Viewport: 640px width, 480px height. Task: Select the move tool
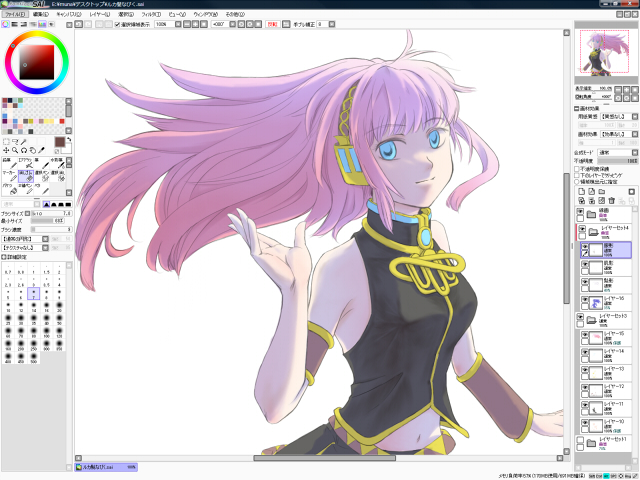[x=6, y=150]
